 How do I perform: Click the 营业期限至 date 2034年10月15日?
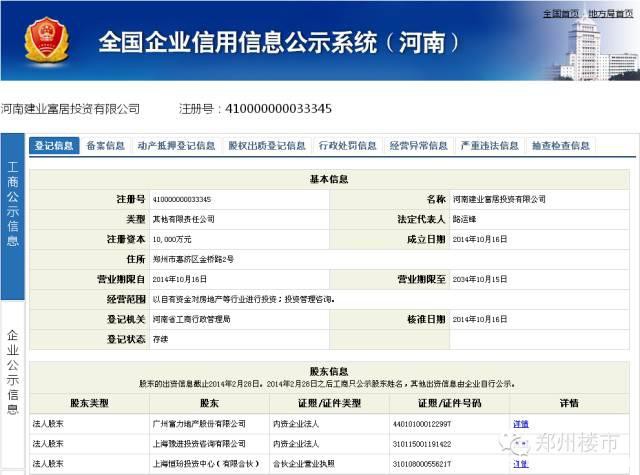[480, 280]
